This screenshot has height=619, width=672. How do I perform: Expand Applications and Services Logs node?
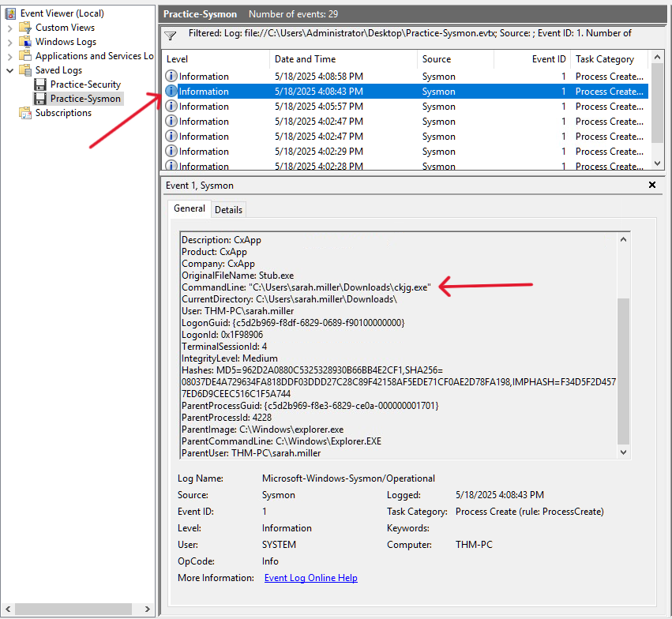[x=9, y=56]
